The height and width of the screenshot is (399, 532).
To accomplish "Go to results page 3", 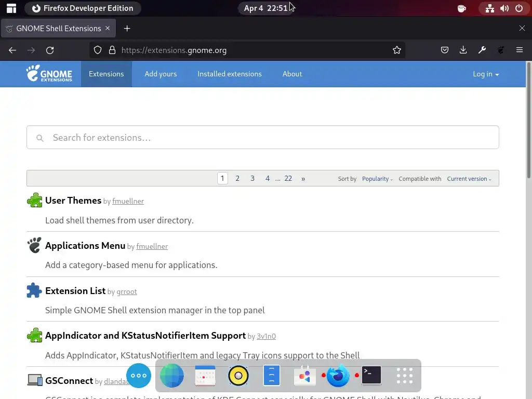I will pos(252,179).
